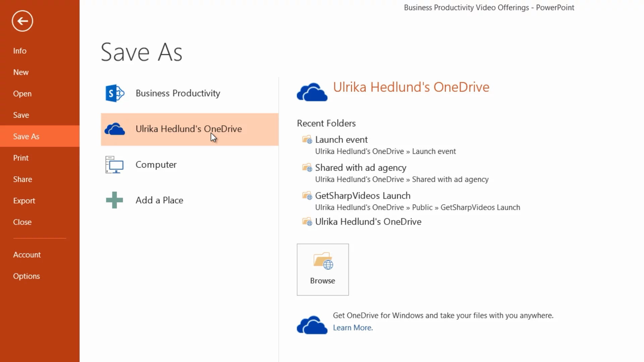Go to the Open menu entry
644x362 pixels.
pos(22,94)
